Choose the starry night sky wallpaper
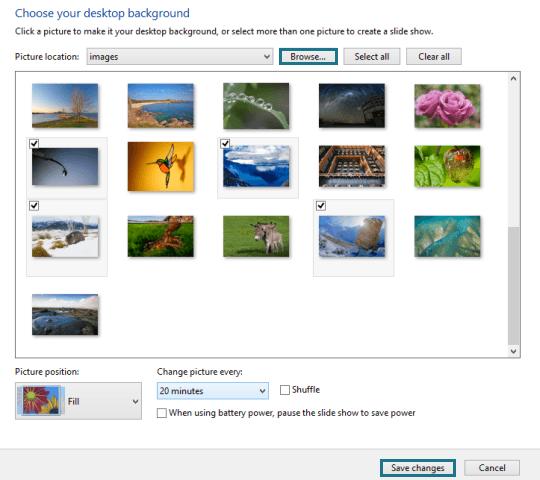Screen dimensions: 540x480 pyautogui.click(x=352, y=106)
